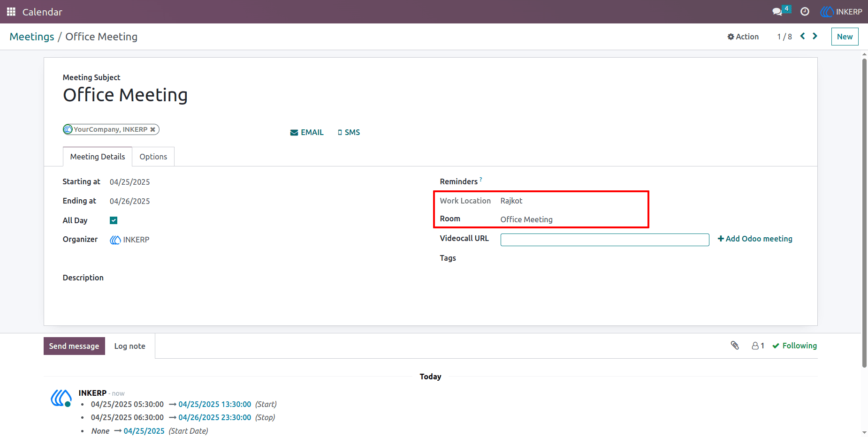Click YourCompany, INKERP attendee avatar icon
Viewport: 868px width, 437px height.
68,129
